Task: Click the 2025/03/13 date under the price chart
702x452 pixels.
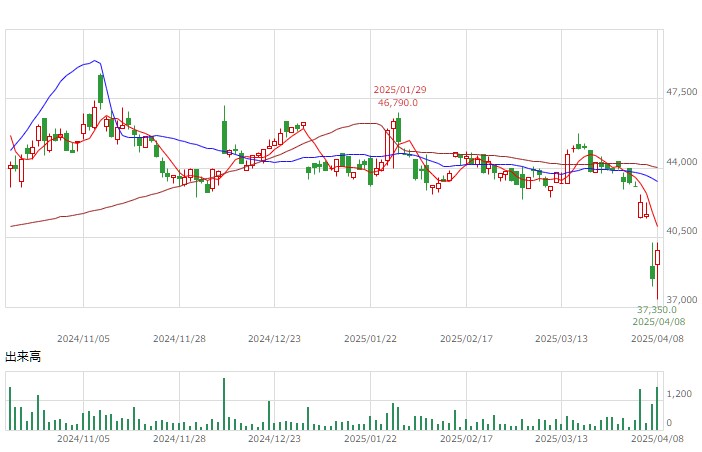Action: pos(561,339)
